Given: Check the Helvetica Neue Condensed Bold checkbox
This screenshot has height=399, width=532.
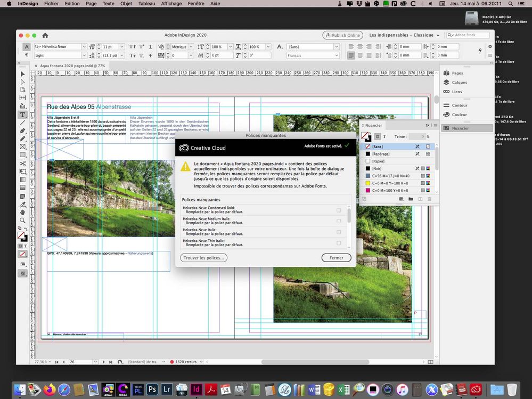Looking at the screenshot, I should (339, 210).
